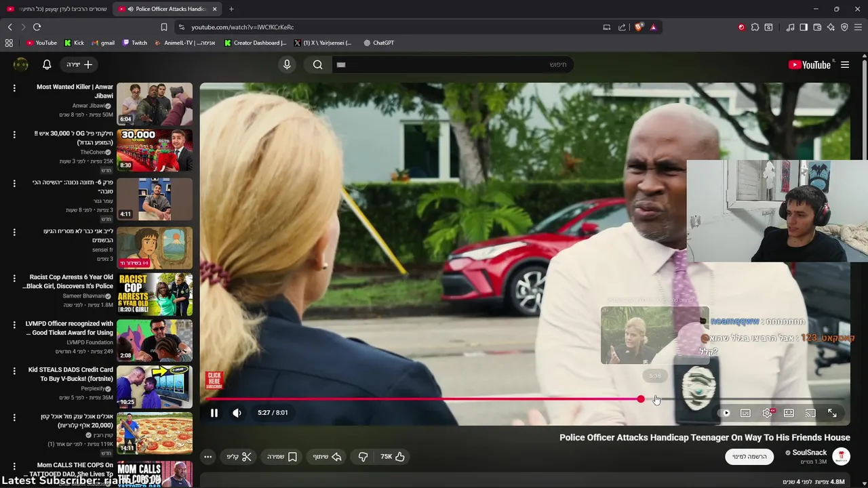
Task: Toggle subtitles/closed captions button
Action: [x=745, y=413]
